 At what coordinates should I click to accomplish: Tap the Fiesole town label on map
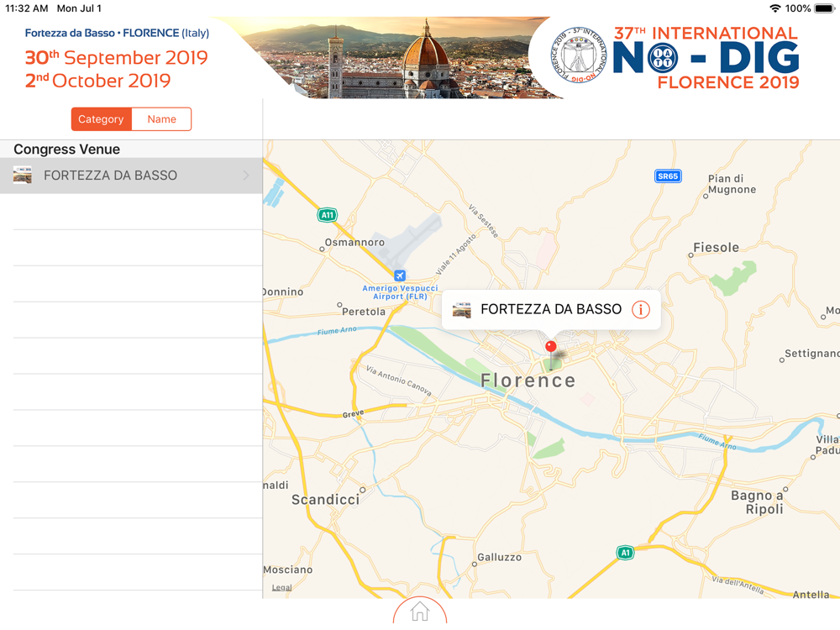click(716, 248)
